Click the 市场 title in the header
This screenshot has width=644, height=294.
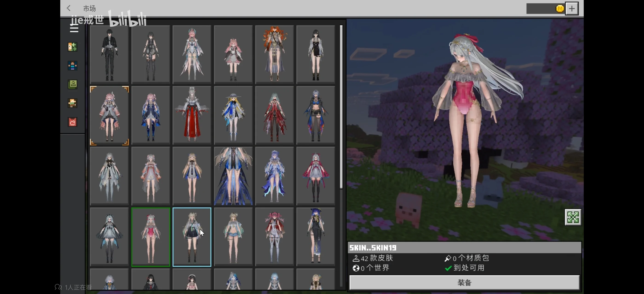pyautogui.click(x=89, y=8)
